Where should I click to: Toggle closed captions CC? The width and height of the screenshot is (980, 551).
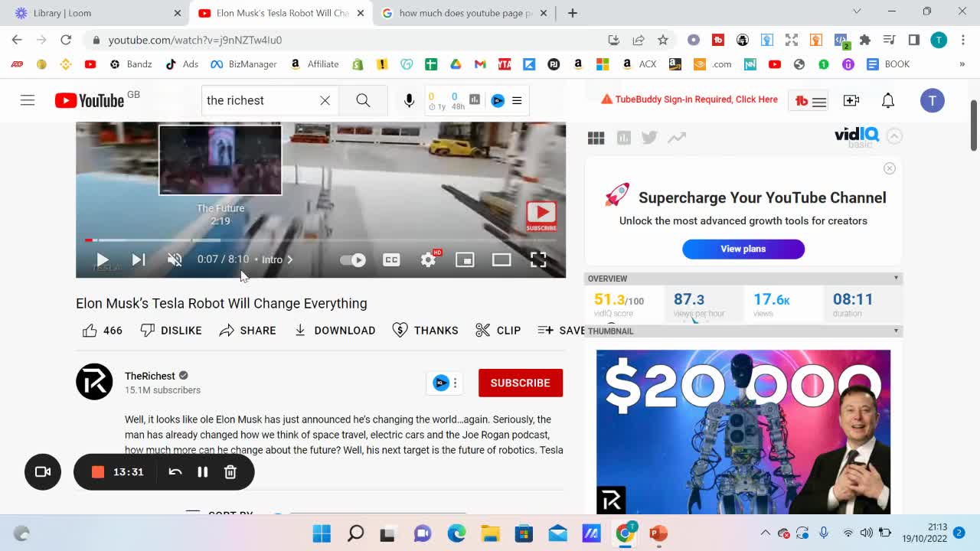(391, 259)
